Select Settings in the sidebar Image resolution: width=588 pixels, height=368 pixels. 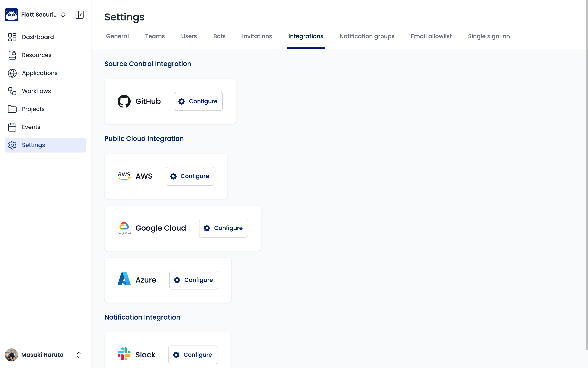[46, 145]
